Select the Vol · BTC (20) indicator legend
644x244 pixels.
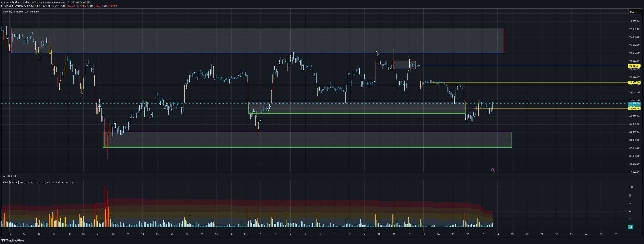(10, 176)
